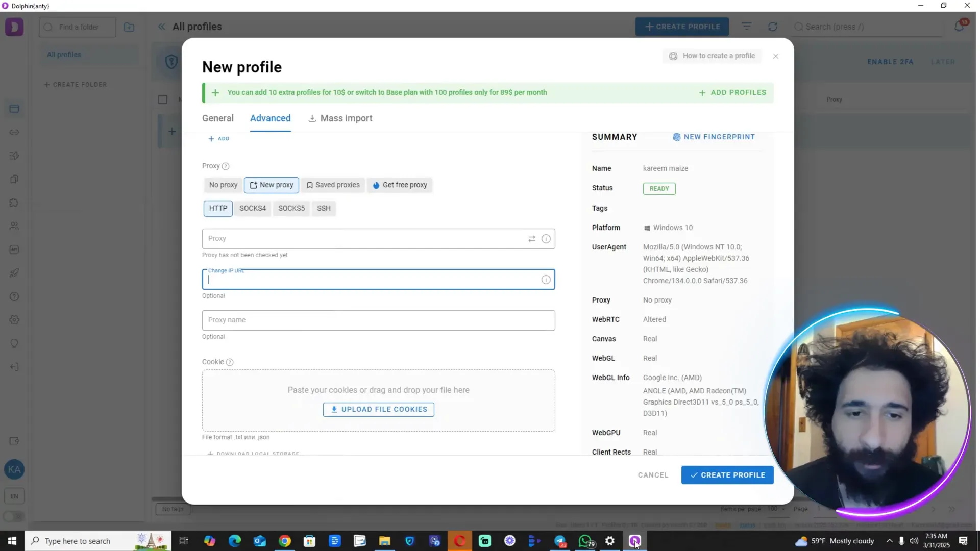The image size is (980, 551).
Task: Open WhatsApp from taskbar
Action: click(x=585, y=541)
